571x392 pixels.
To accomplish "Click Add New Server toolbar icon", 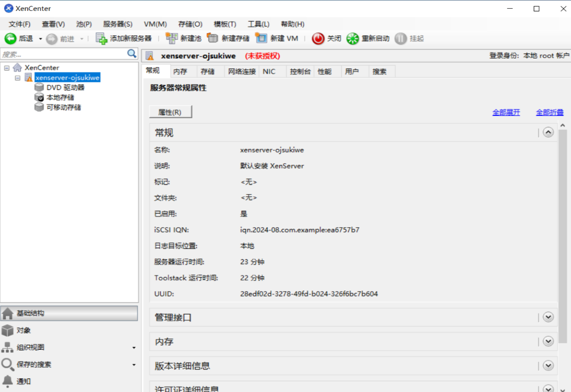I will 101,38.
